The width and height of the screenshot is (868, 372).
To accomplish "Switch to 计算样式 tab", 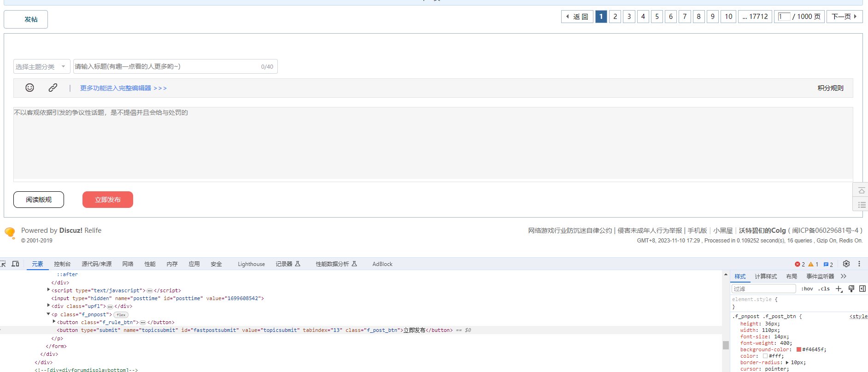I will [x=766, y=277].
